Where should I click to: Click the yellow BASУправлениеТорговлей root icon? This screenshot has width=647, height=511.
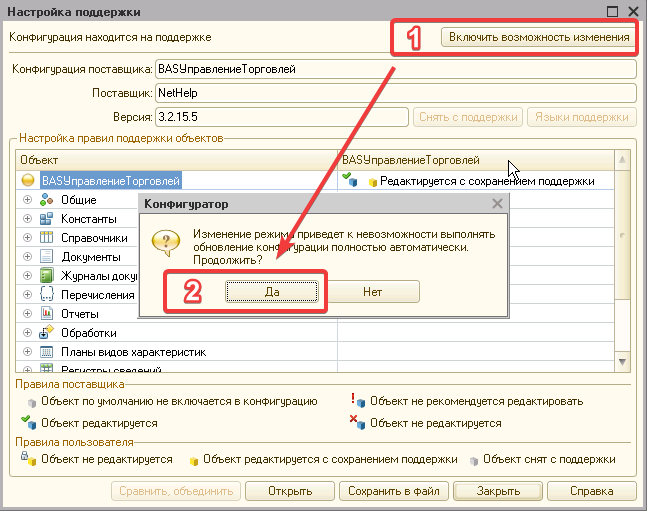click(27, 181)
